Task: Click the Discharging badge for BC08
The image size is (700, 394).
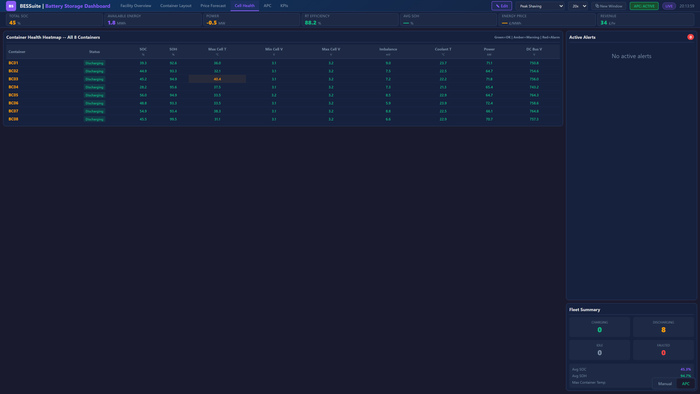Action: [94, 119]
